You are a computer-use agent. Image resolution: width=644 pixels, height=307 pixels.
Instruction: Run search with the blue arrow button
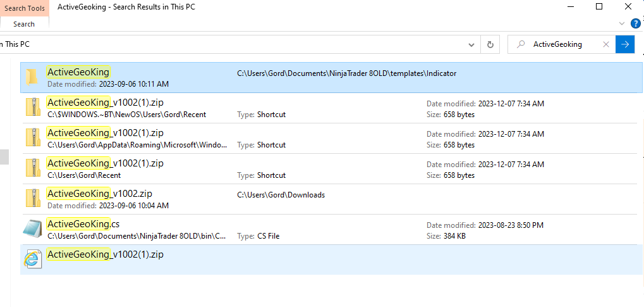(624, 44)
